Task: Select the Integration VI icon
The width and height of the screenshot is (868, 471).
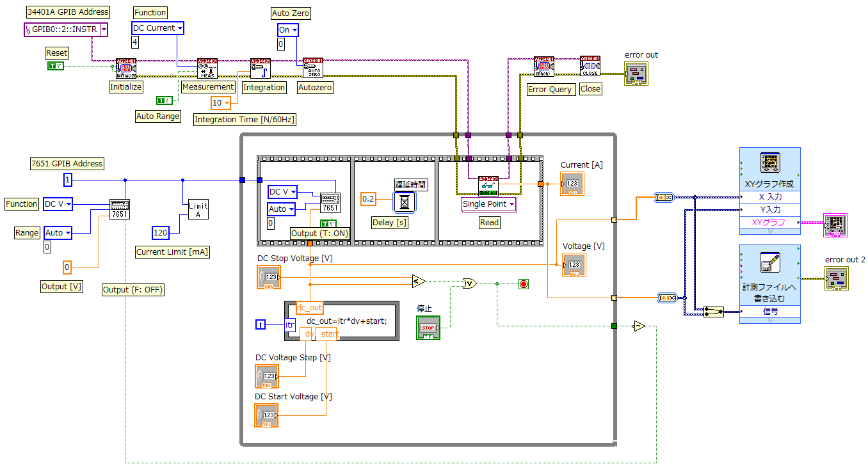Action: coord(261,68)
